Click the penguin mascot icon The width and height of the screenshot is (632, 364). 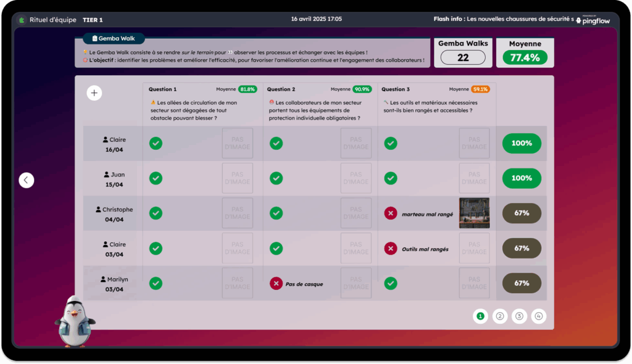click(75, 321)
